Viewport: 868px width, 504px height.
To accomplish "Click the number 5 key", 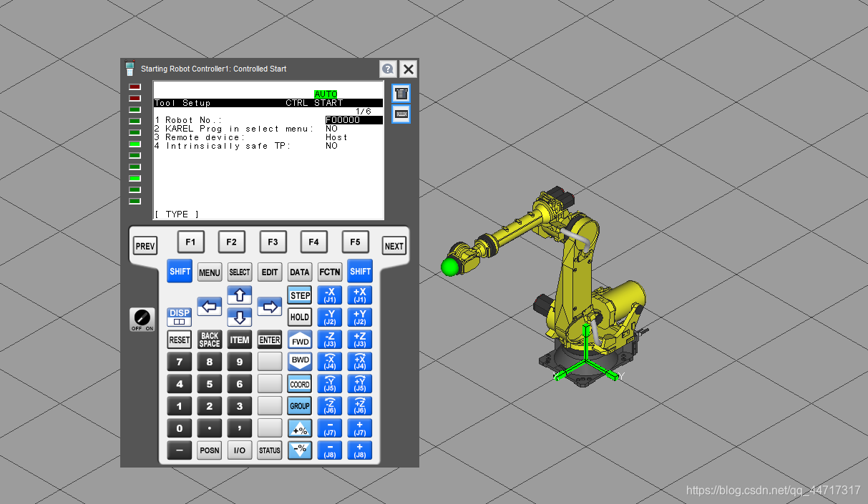I will tap(210, 384).
